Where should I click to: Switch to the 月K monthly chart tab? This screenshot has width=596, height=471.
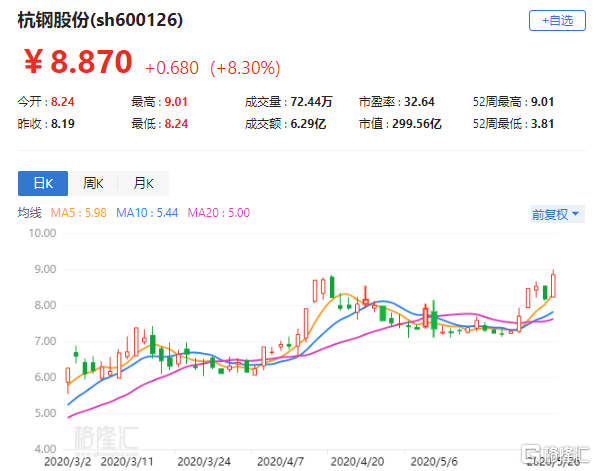(x=143, y=183)
